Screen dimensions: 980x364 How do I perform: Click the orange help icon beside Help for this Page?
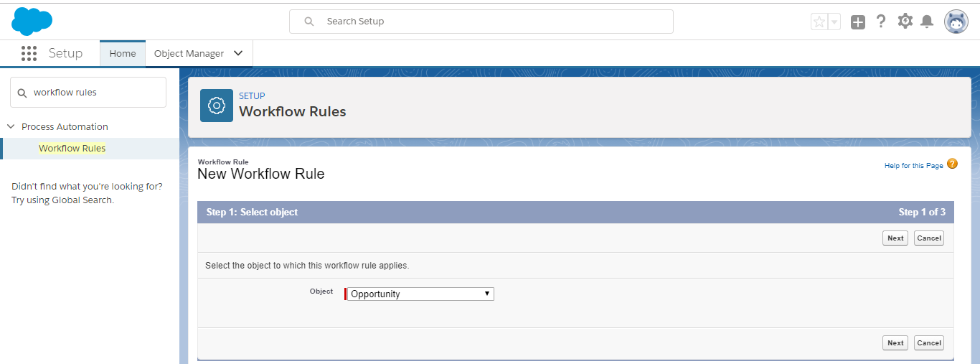[952, 164]
